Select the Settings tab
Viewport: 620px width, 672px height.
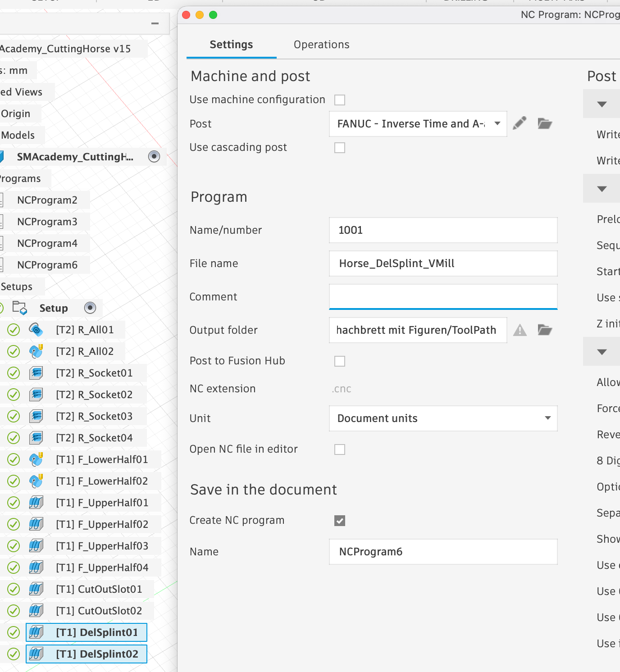[x=231, y=45]
